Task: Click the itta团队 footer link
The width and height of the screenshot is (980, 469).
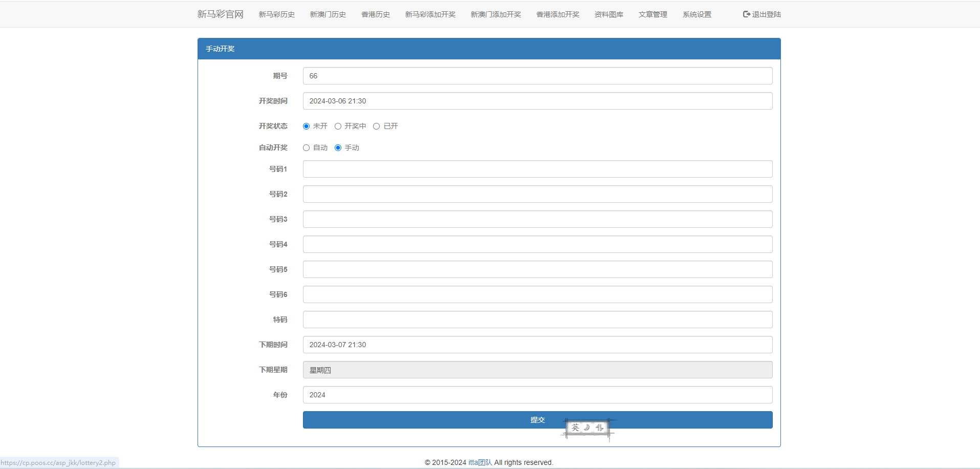Action: (x=480, y=462)
